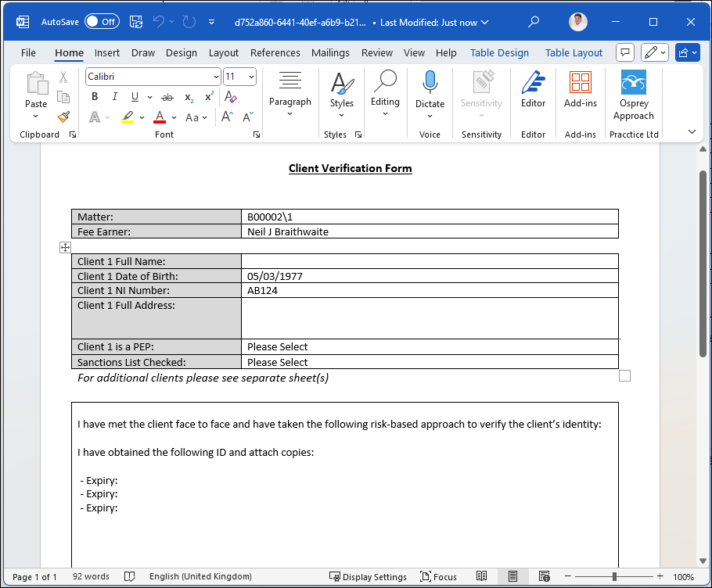Open the user account profile picture
The width and height of the screenshot is (712, 588).
(x=577, y=22)
